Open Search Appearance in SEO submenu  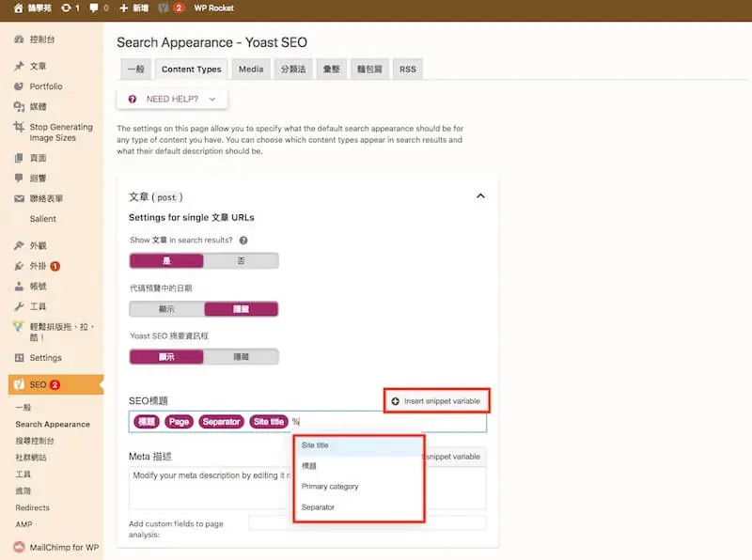[x=53, y=425]
